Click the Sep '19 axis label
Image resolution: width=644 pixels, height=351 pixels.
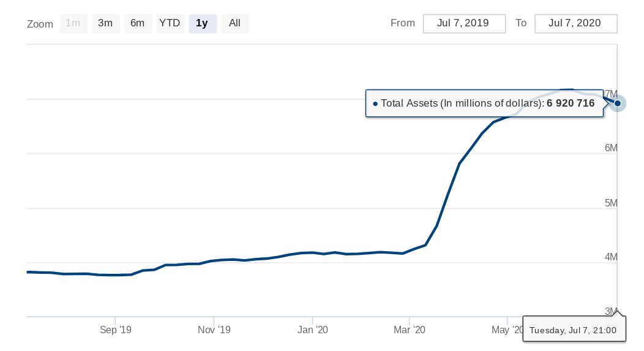click(x=116, y=330)
